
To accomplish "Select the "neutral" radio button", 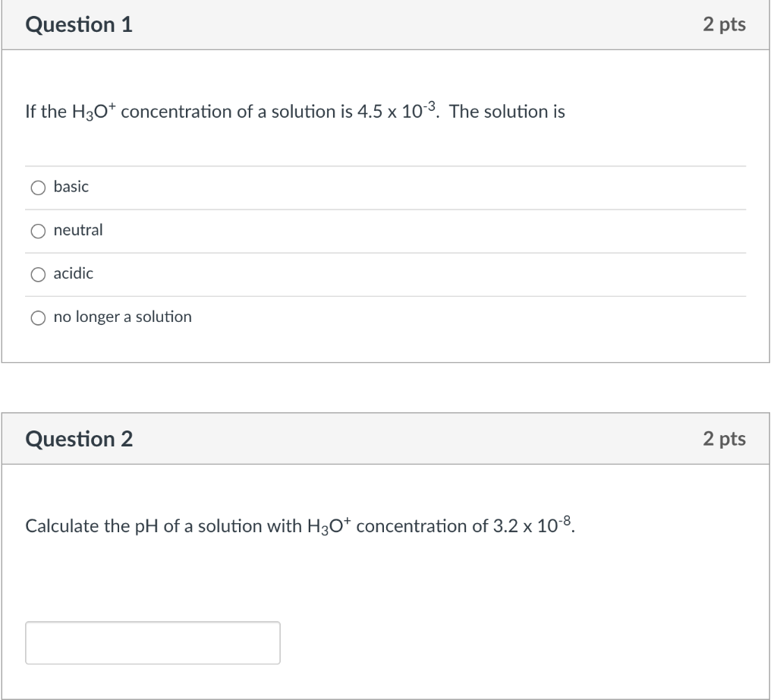I will point(37,231).
